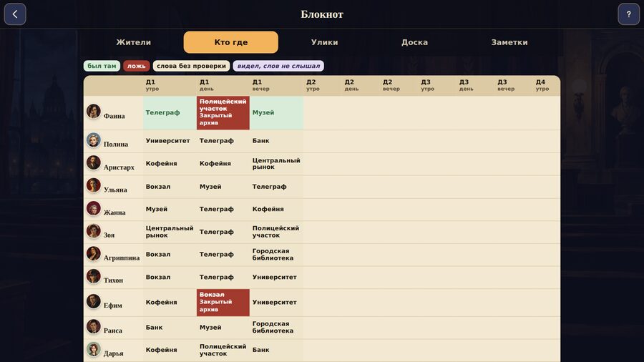The height and width of the screenshot is (362, 644).
Task: Toggle the 'слова без проверки' tag
Action: pos(191,66)
